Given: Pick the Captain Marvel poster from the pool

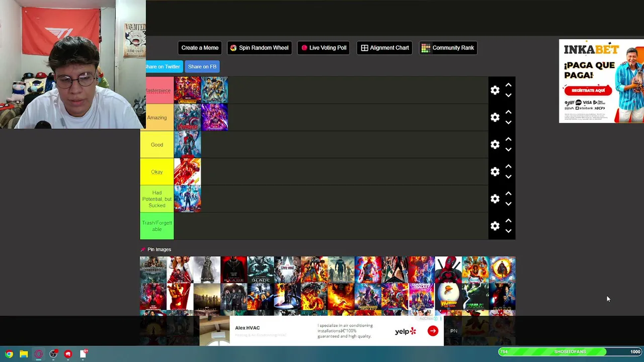Looking at the screenshot, I should click(368, 270).
